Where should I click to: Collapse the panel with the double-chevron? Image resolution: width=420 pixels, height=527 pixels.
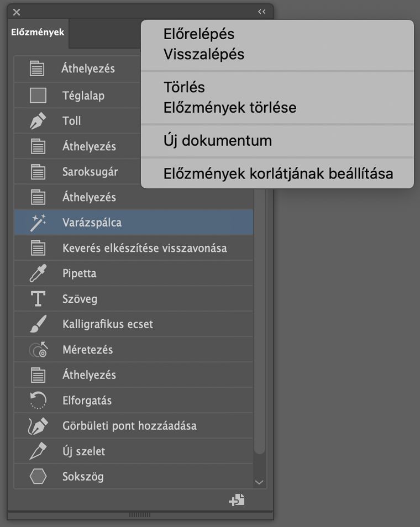click(261, 11)
